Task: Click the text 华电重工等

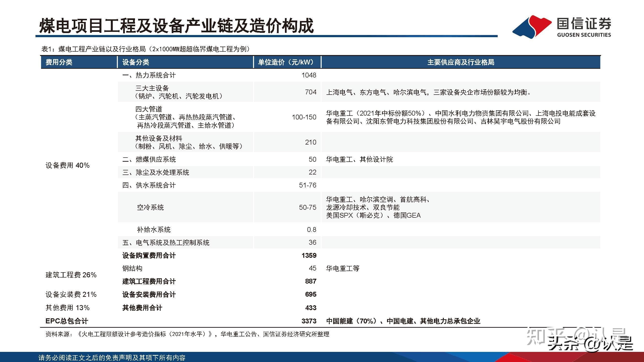Action: click(343, 269)
